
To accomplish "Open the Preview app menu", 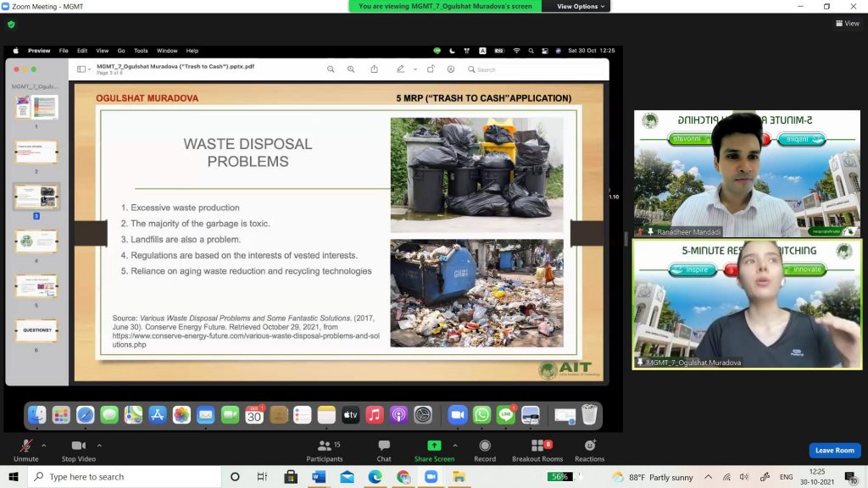I will tap(39, 50).
